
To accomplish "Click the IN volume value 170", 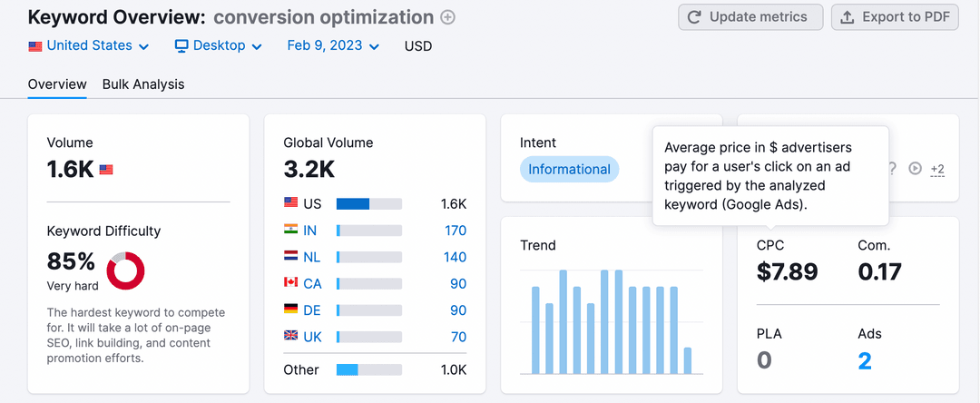I will pyautogui.click(x=456, y=231).
